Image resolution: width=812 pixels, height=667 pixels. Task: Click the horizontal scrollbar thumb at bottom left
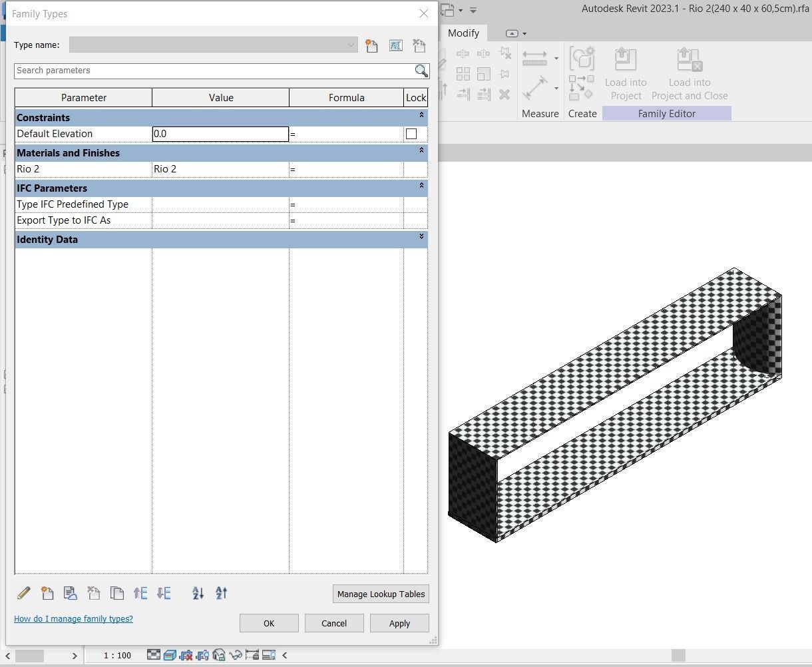(x=29, y=656)
